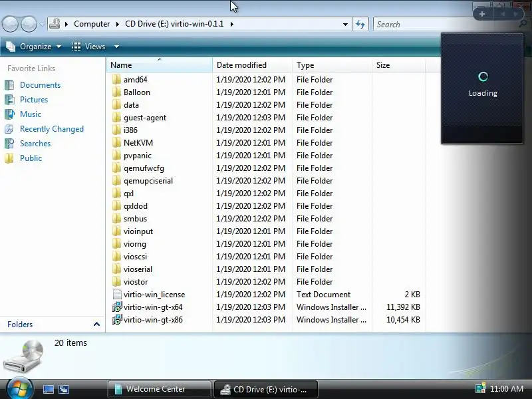The image size is (532, 399).
Task: Select the data folder icon
Action: [x=116, y=105]
